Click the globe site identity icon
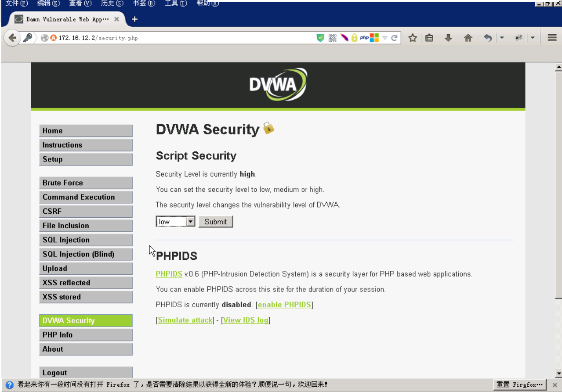This screenshot has width=562, height=392. tap(44, 38)
